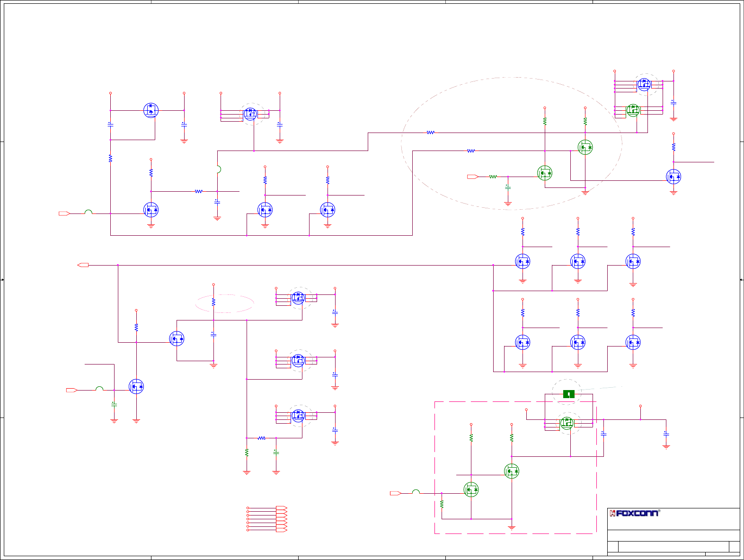
Task: Select the blue capacitor with ground at the far right of the magenta box
Action: coord(666,433)
